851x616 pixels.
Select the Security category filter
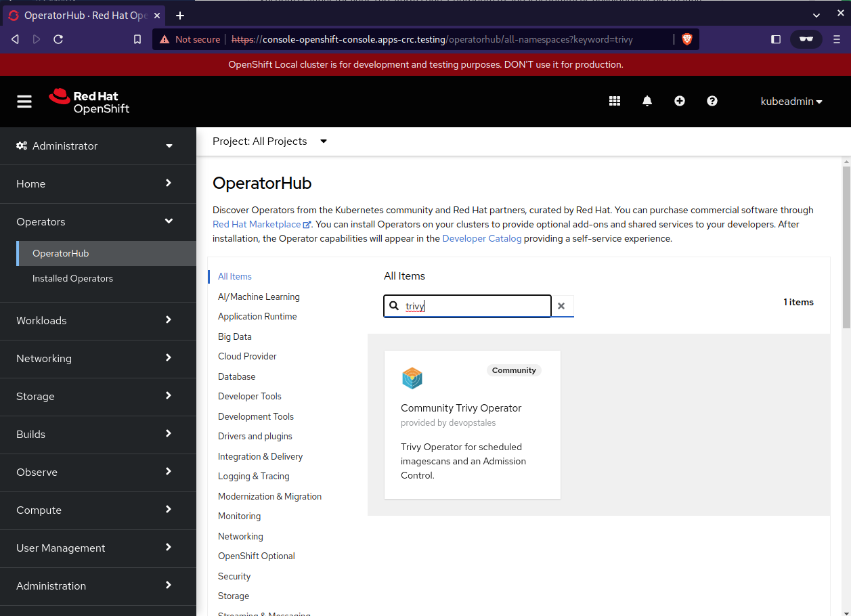(x=234, y=576)
